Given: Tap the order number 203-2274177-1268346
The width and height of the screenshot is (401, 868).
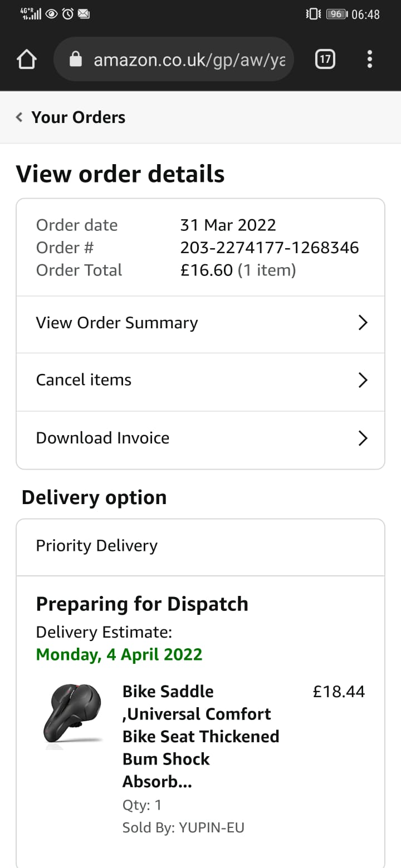Looking at the screenshot, I should pos(270,248).
